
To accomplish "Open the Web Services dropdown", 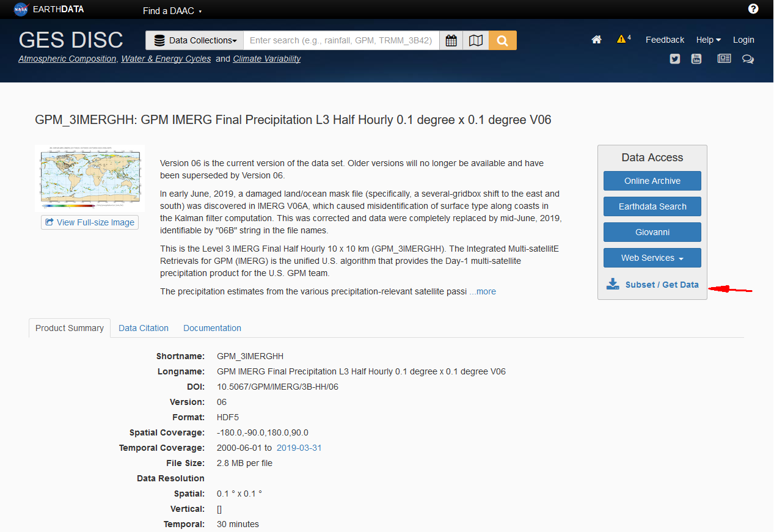I will pos(652,257).
